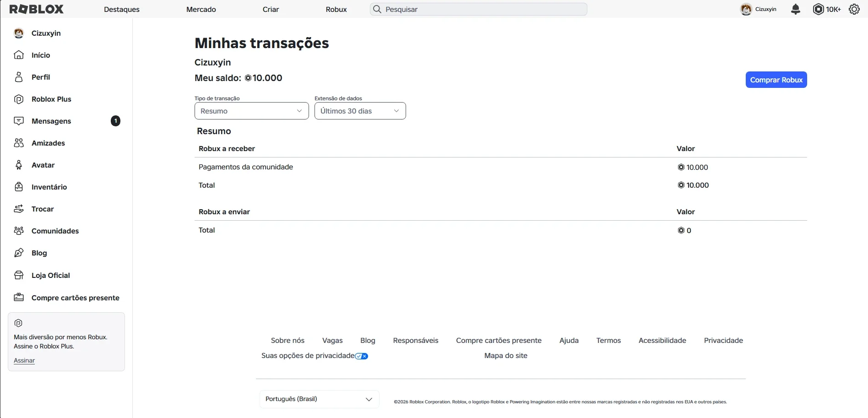The image size is (868, 418).
Task: Select the Pagamentos da comunidade row
Action: coord(500,167)
